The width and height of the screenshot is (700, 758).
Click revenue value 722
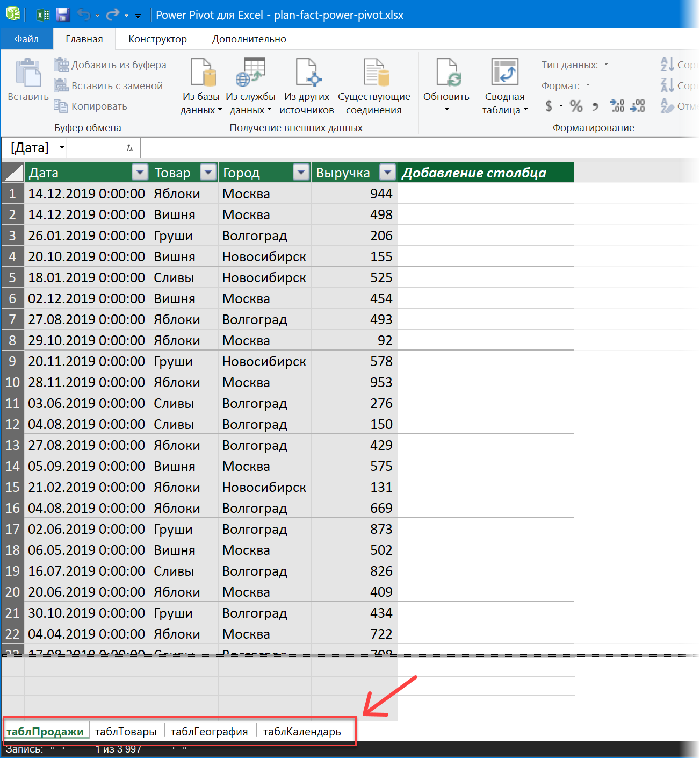coord(355,634)
